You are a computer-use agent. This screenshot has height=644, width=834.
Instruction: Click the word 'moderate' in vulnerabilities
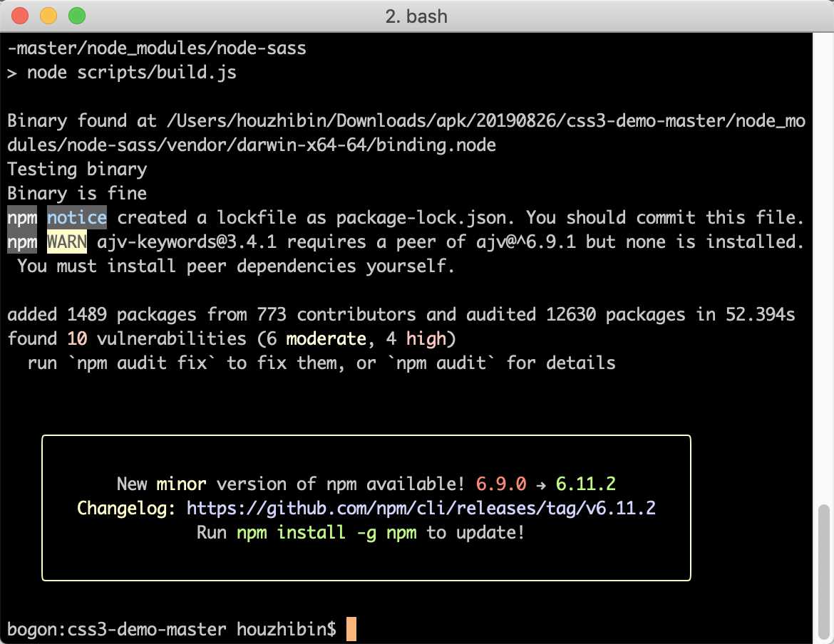(x=326, y=339)
